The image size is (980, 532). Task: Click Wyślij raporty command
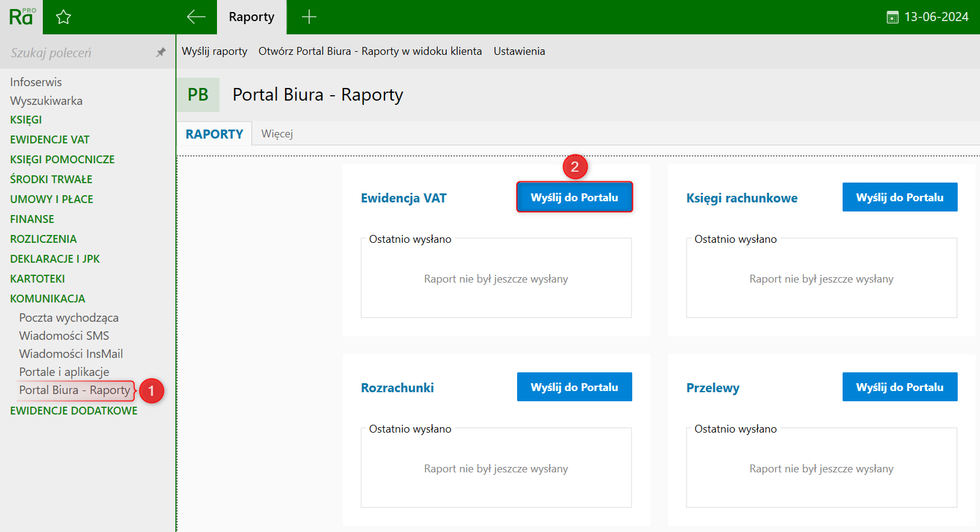coord(215,51)
